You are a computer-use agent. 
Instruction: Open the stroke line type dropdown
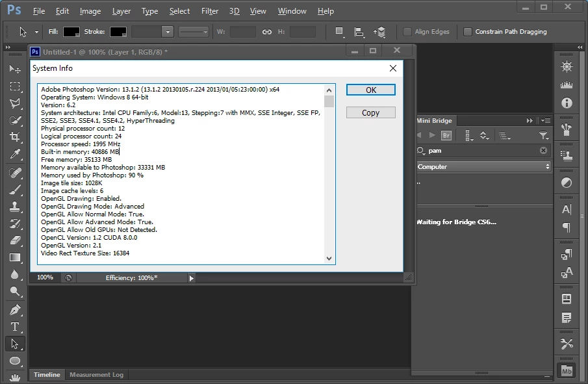pyautogui.click(x=193, y=32)
